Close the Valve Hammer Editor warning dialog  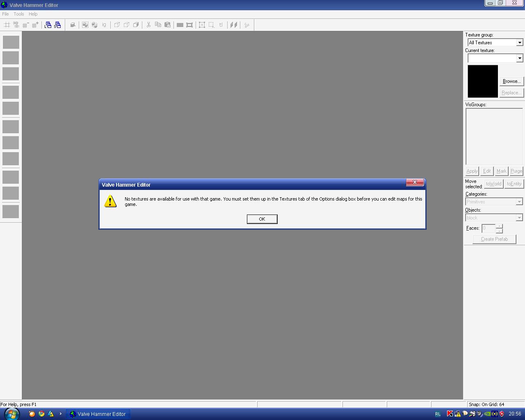click(415, 182)
